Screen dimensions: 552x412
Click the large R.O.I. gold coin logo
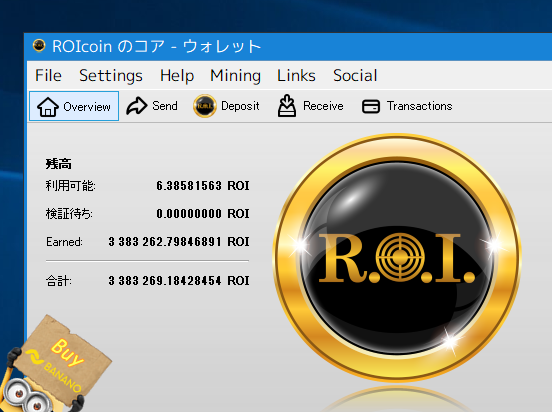click(397, 257)
